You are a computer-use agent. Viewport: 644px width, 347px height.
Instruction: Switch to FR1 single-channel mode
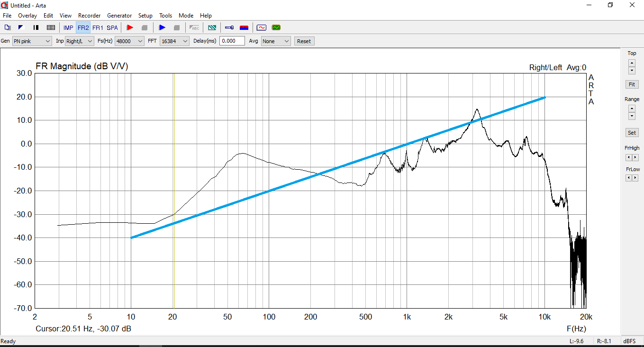coord(98,27)
